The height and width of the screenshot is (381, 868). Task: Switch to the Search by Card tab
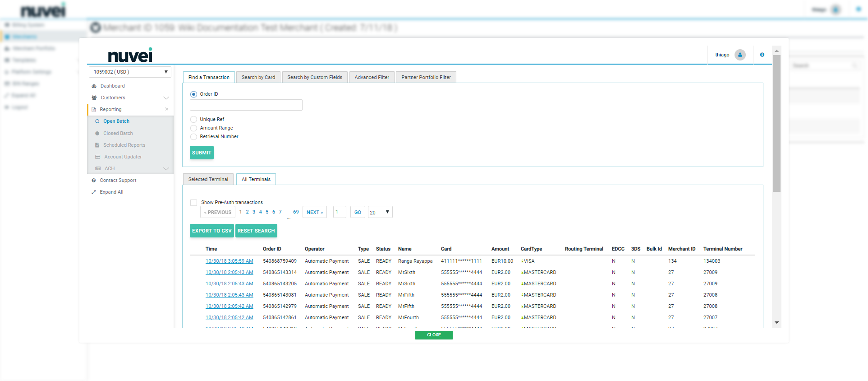pos(258,77)
